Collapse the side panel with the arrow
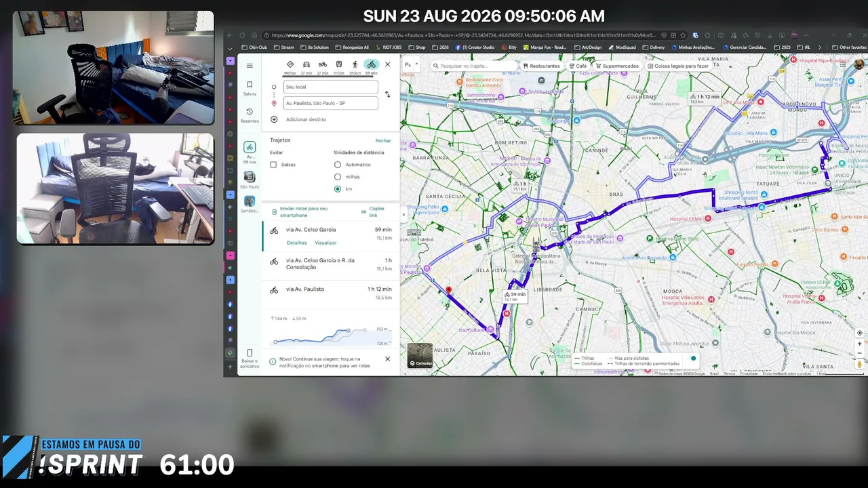 (x=403, y=215)
